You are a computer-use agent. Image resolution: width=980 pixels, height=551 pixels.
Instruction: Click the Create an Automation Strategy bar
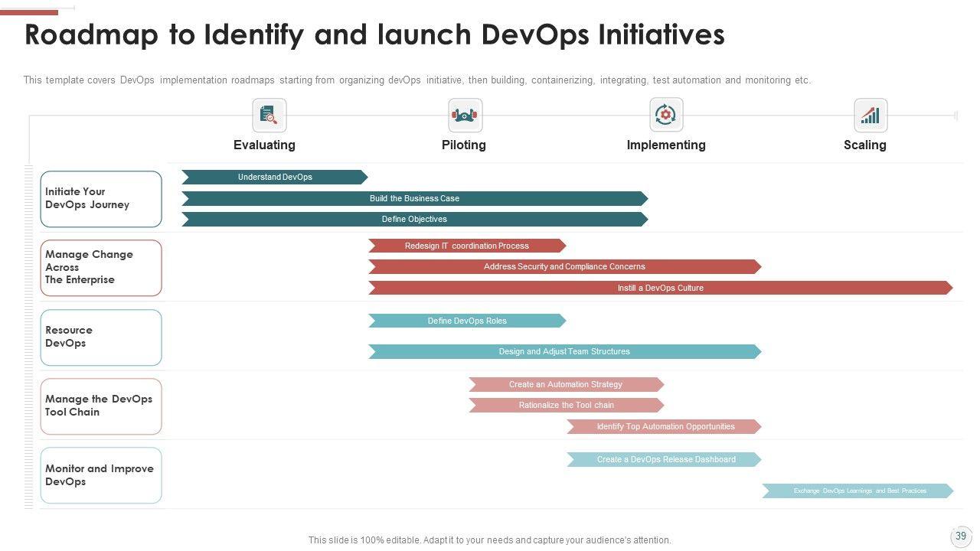click(566, 385)
